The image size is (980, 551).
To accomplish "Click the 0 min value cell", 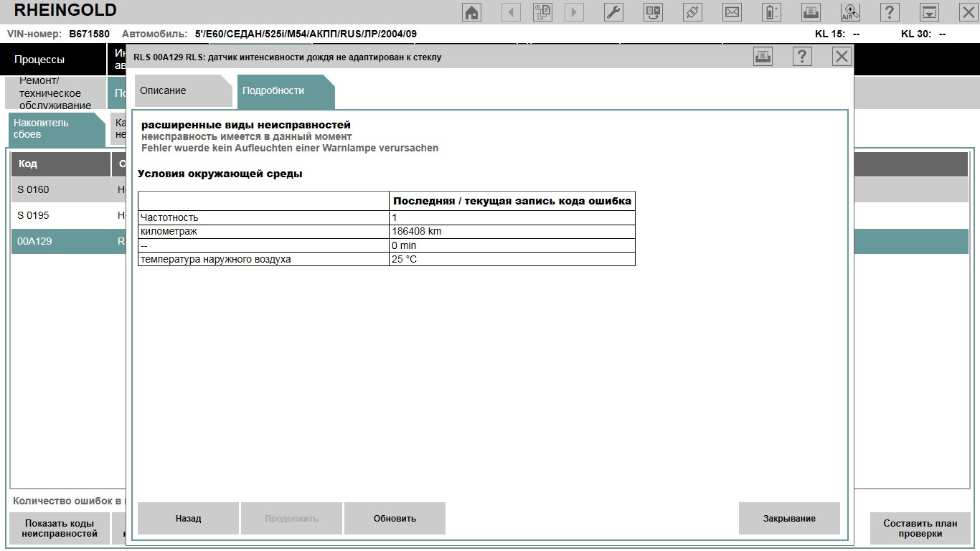I will pos(512,245).
